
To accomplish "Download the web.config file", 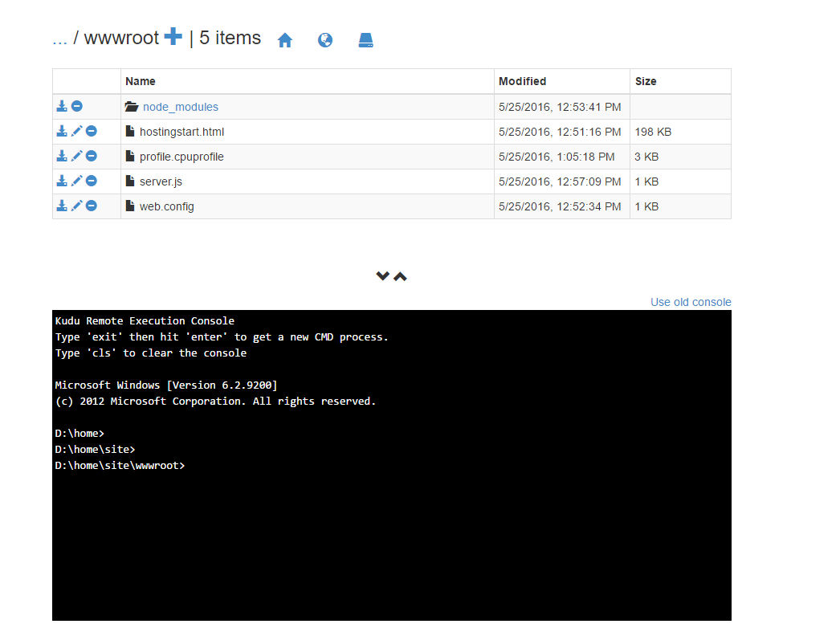I will point(62,206).
